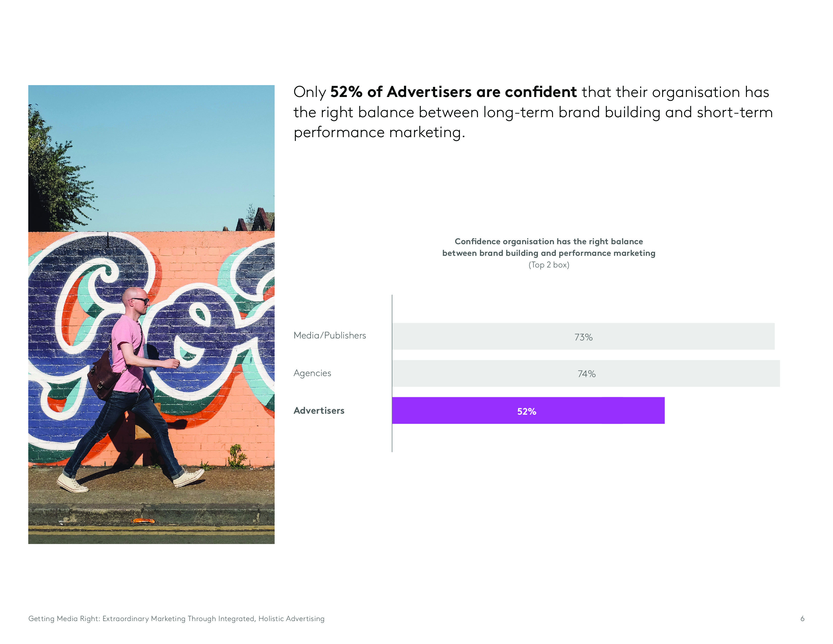Click the '52%' value inside purple bar
Screen dimensions: 833x644
point(526,411)
